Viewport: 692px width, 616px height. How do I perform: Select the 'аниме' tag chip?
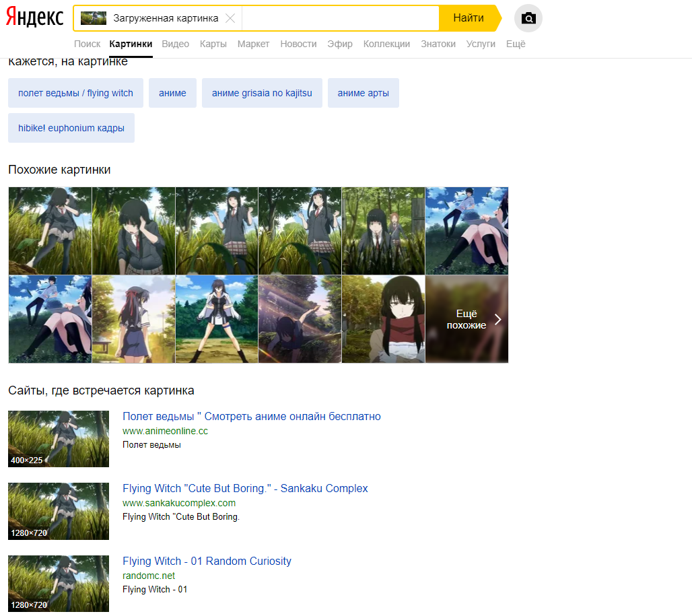172,93
